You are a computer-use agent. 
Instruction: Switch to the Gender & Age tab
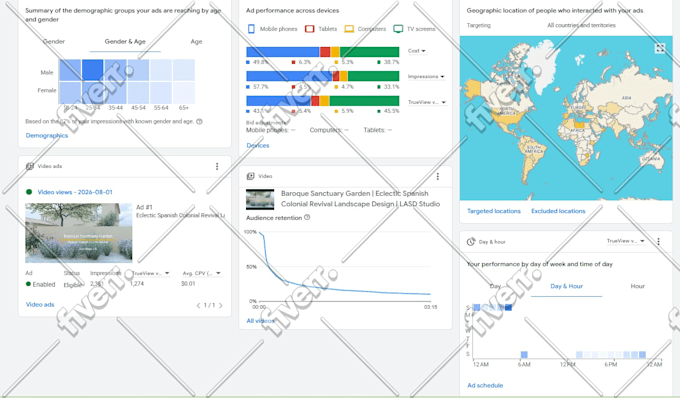pyautogui.click(x=125, y=42)
